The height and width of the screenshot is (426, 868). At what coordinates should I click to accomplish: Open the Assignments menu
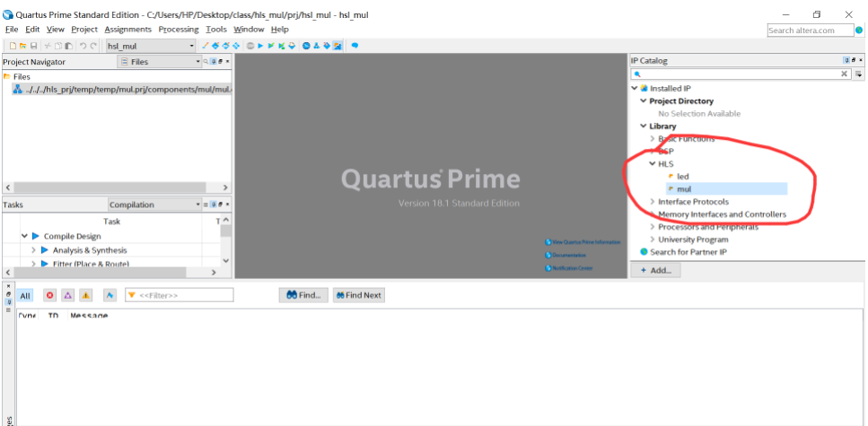click(x=127, y=30)
